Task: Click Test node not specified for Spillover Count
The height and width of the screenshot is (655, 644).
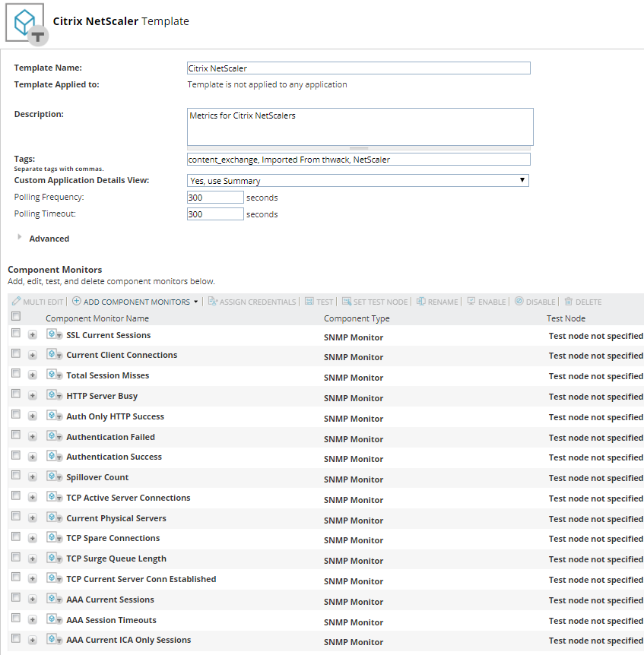Action: [596, 478]
